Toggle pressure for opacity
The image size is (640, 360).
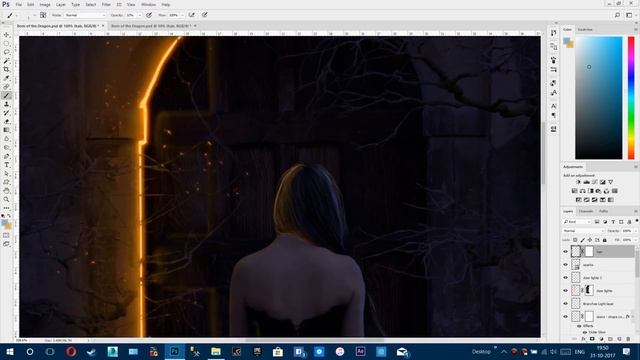(x=149, y=15)
